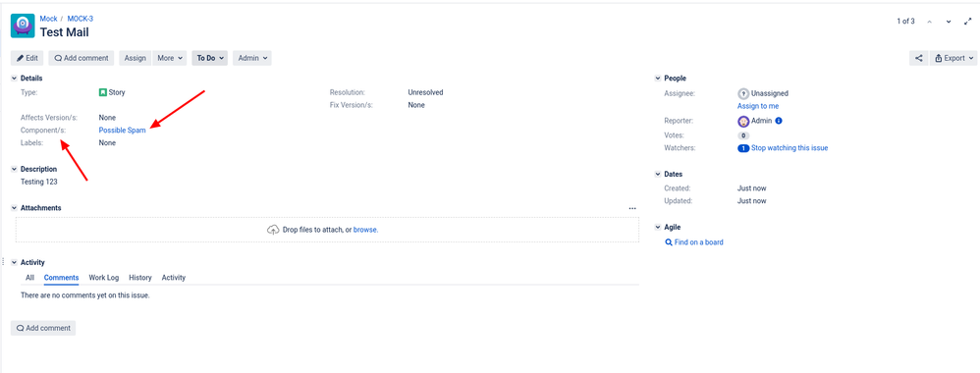Screen dimensions: 980x373
Task: Click the Assign button
Action: coord(135,58)
